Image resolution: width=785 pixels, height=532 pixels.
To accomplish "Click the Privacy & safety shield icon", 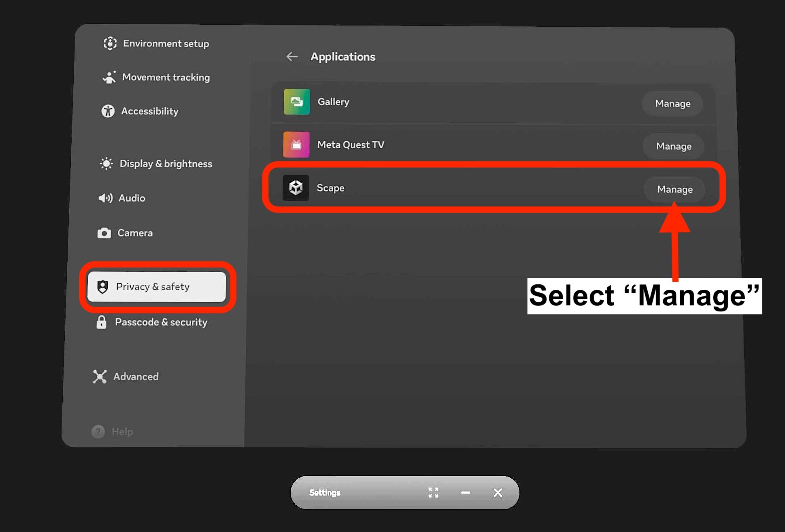I will tap(103, 287).
